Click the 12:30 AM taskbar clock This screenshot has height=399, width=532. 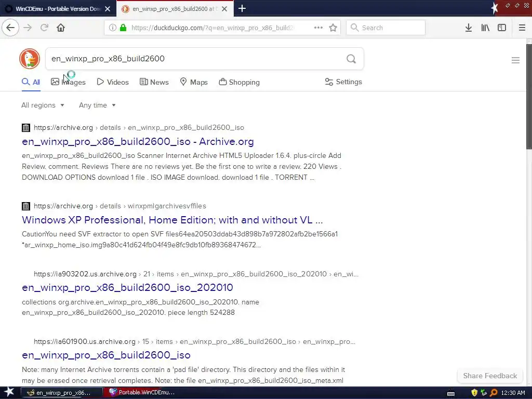coord(513,393)
